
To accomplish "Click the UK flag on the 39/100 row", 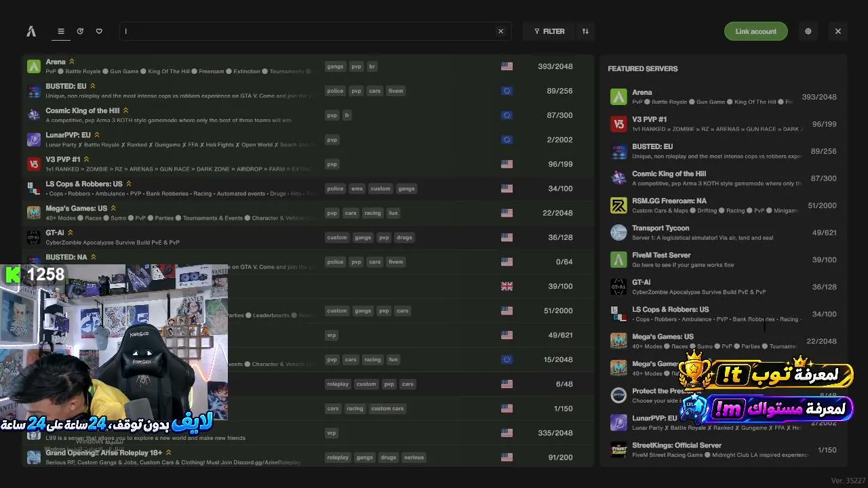I will pos(507,286).
